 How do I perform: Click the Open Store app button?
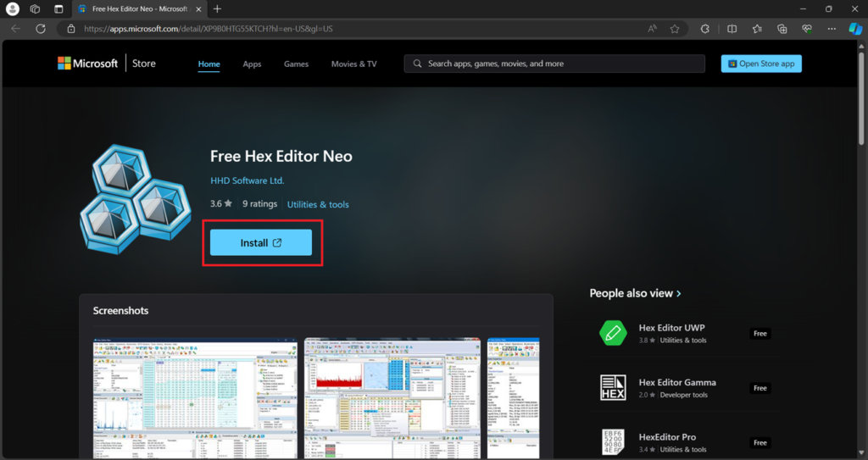tap(761, 64)
